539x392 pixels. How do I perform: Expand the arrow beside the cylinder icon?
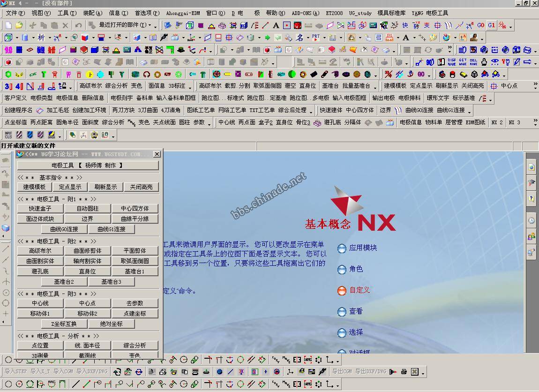[33, 38]
